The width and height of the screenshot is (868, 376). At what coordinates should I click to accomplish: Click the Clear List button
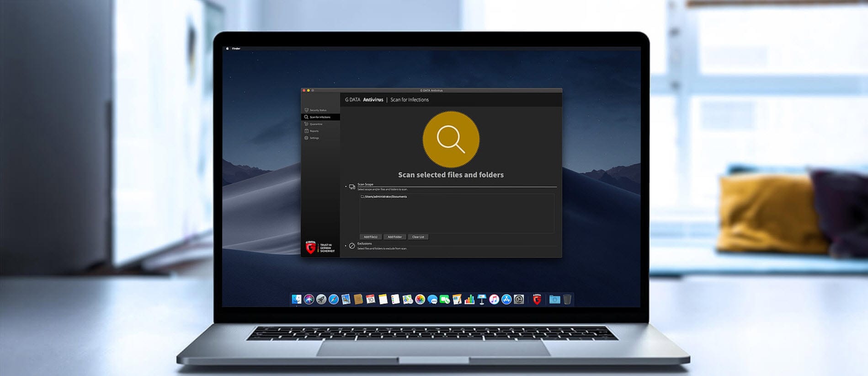coord(418,237)
